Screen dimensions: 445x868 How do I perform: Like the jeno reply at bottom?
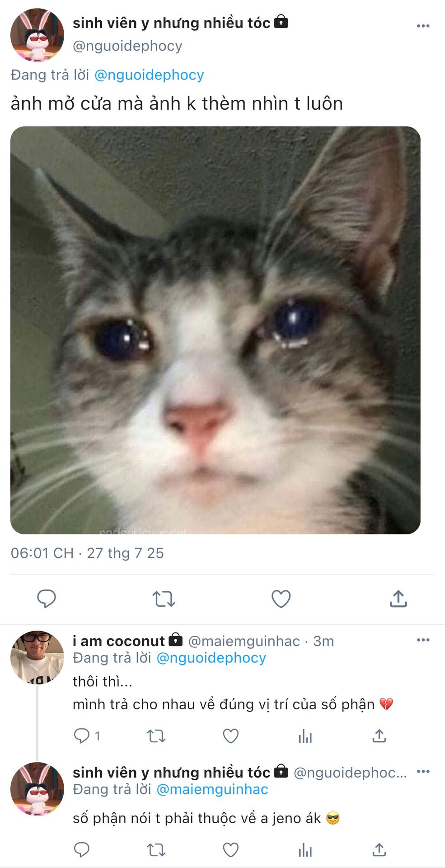click(230, 850)
